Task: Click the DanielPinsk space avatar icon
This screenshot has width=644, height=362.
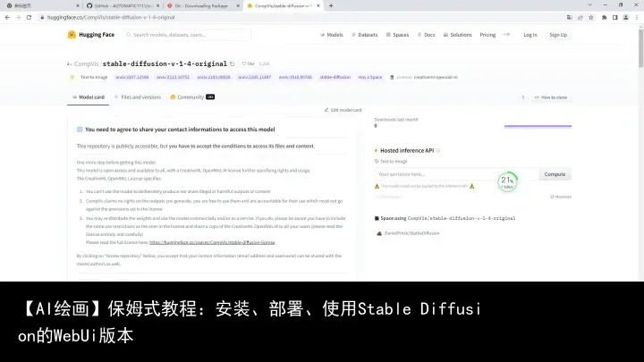Action: click(379, 233)
